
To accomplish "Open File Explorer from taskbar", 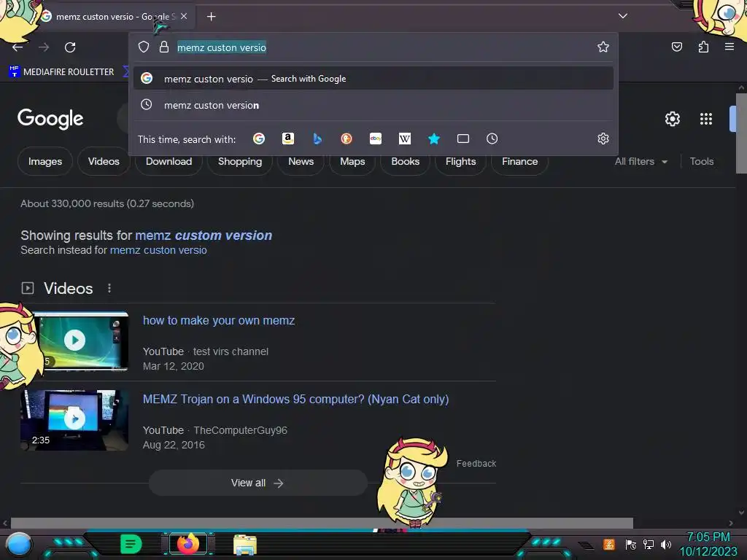I will point(245,545).
